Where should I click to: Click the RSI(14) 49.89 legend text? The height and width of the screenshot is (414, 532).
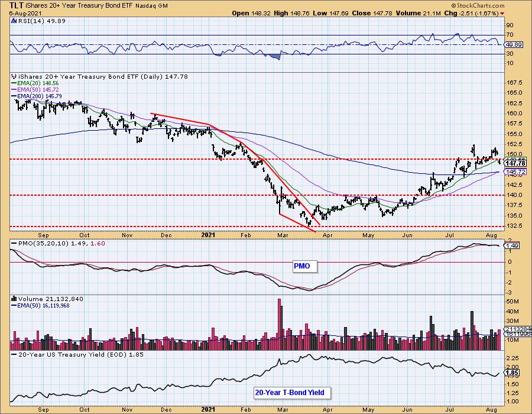(41, 21)
